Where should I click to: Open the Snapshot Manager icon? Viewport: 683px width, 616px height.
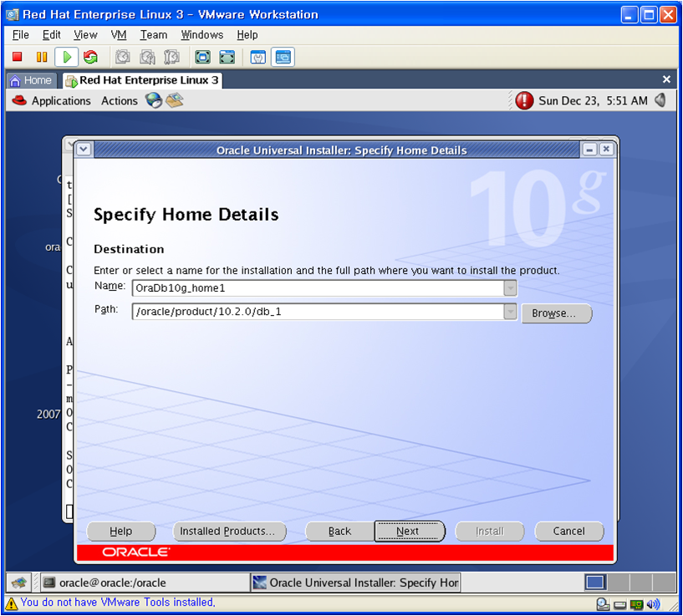171,57
